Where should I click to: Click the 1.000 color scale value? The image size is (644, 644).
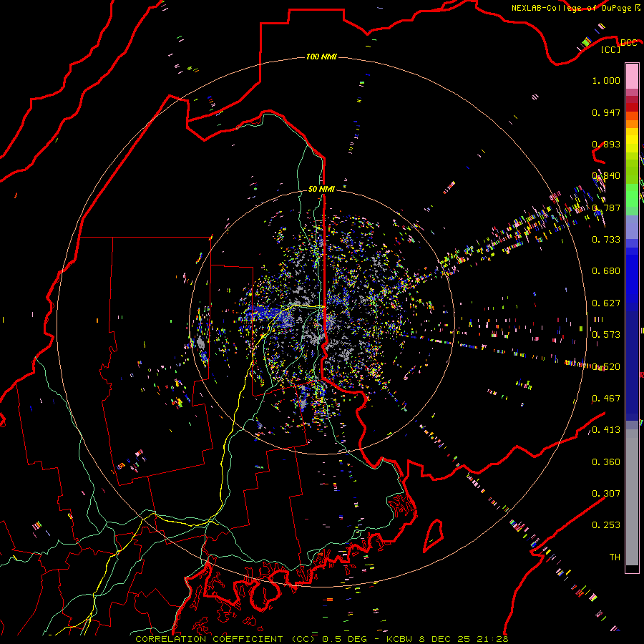(x=606, y=80)
